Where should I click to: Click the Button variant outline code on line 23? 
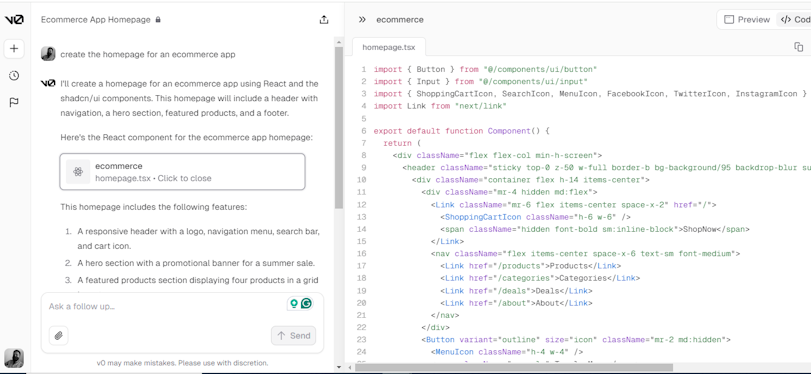coord(576,340)
